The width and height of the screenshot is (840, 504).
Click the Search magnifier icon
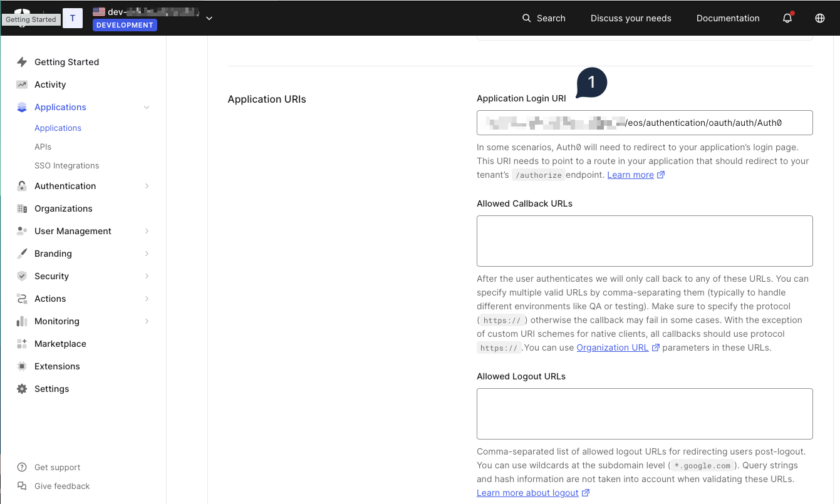click(527, 18)
